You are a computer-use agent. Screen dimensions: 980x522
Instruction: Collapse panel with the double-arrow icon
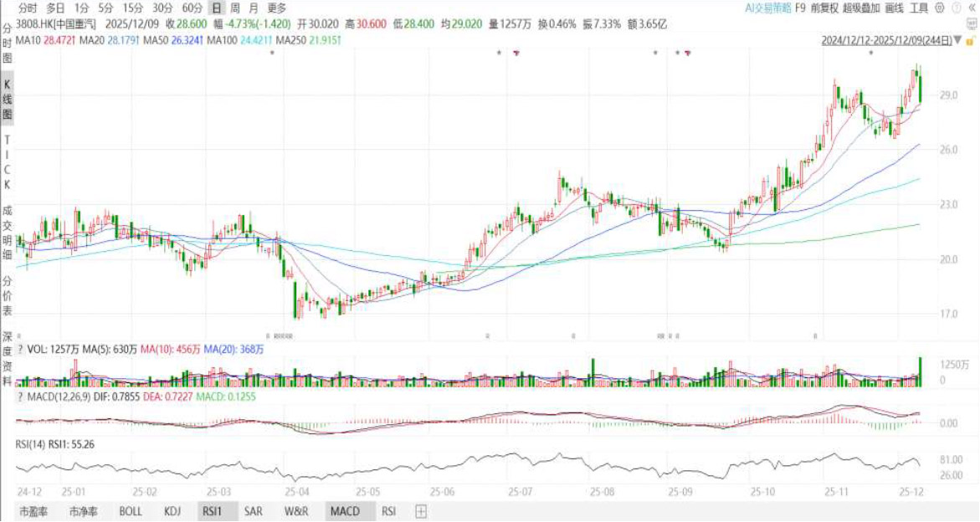972,8
